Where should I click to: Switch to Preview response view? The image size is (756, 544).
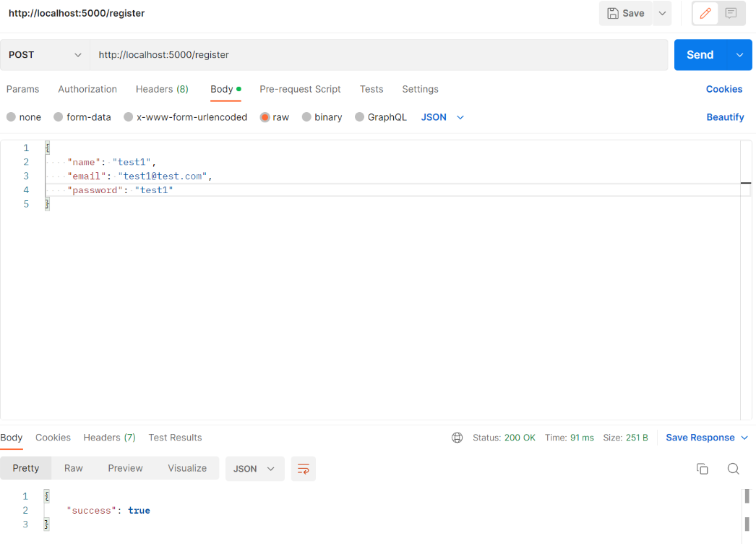(x=125, y=468)
